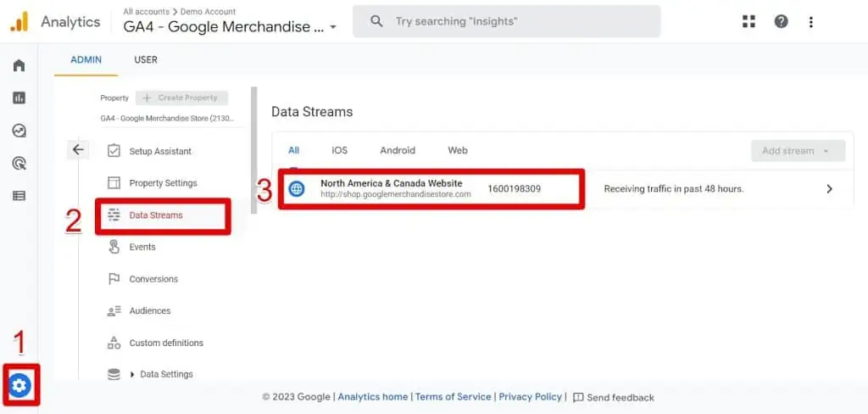Click the Analytics logo icon

coord(19,21)
